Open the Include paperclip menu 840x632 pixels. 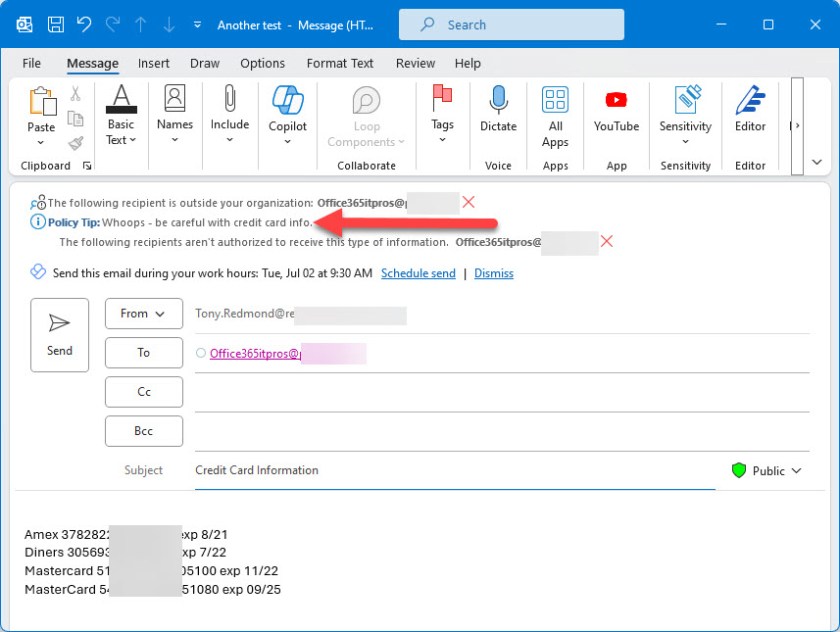229,114
